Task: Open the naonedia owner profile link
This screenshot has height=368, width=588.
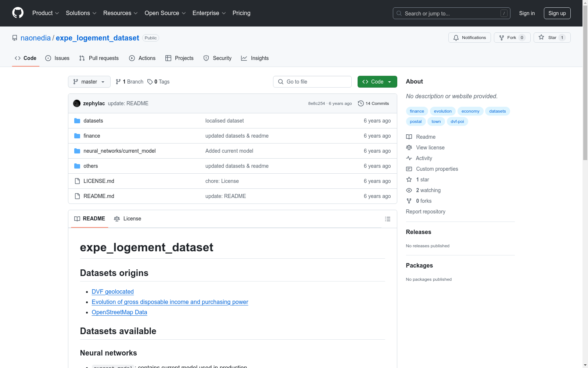Action: (x=36, y=38)
